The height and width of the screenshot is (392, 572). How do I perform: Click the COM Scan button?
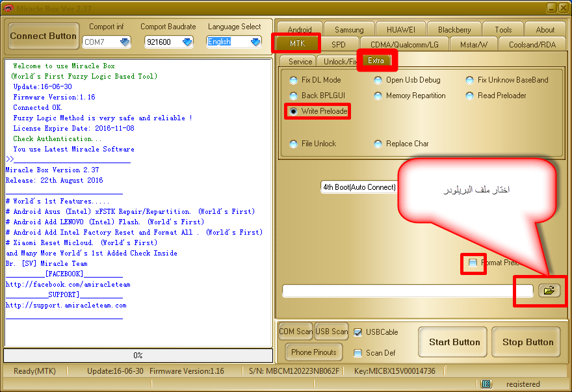pyautogui.click(x=296, y=332)
